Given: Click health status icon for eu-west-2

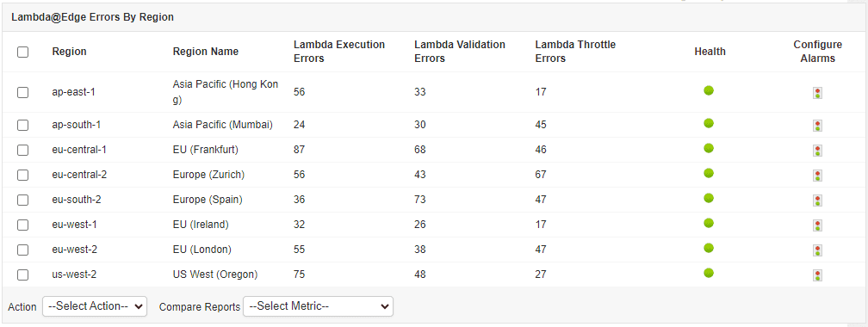Looking at the screenshot, I should point(709,248).
